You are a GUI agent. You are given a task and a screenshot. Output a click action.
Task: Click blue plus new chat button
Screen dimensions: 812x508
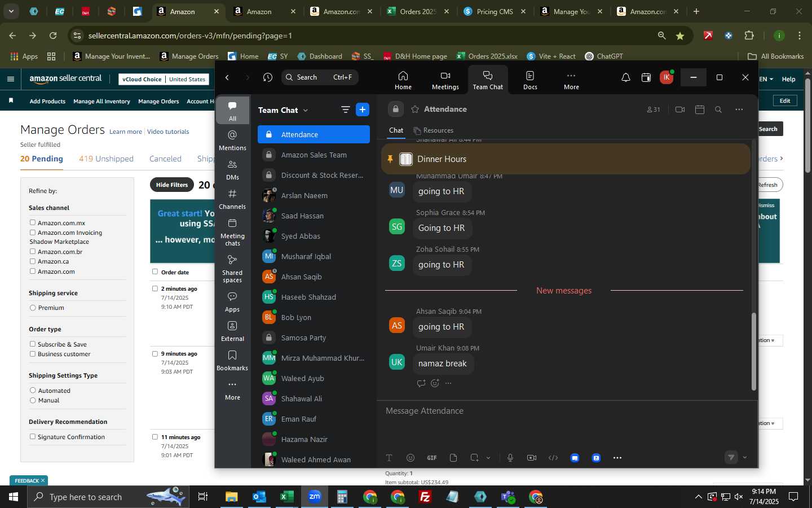point(363,110)
